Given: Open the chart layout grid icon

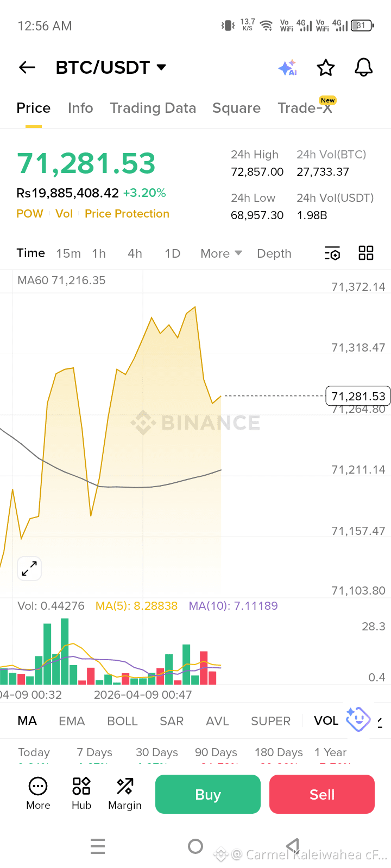Looking at the screenshot, I should (366, 253).
